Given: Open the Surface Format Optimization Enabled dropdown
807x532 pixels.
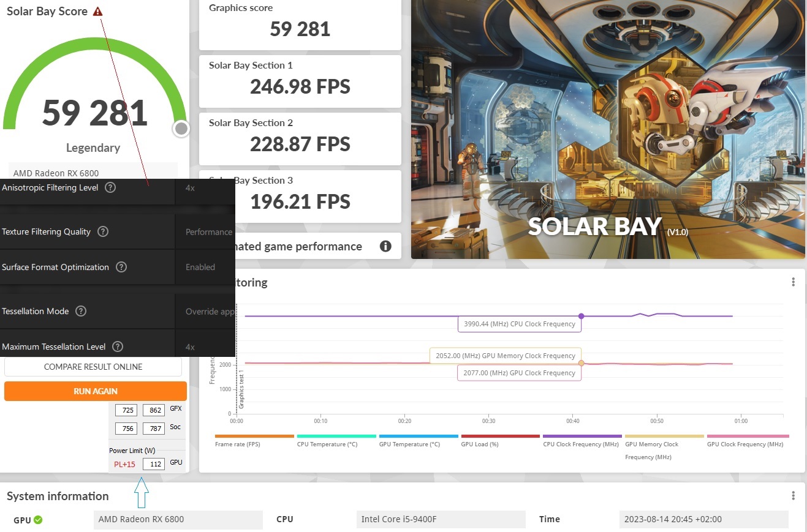Looking at the screenshot, I should tap(205, 267).
